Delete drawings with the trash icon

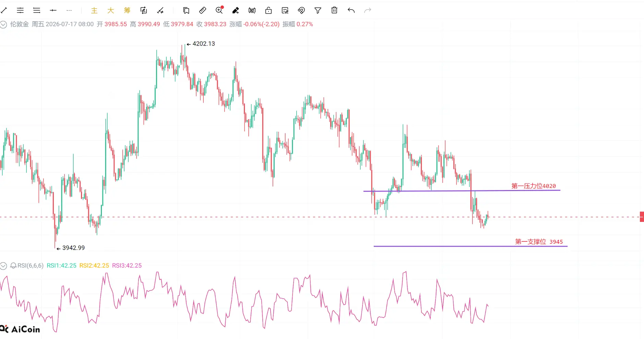[334, 11]
